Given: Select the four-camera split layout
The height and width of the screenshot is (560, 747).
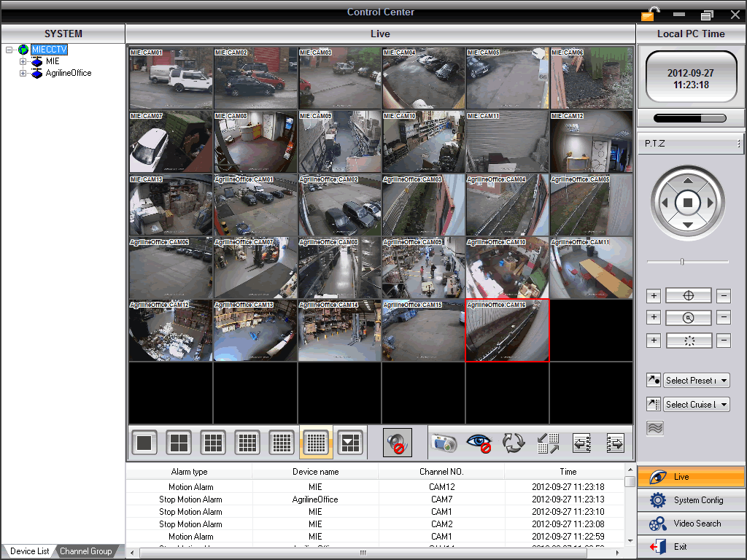Looking at the screenshot, I should pyautogui.click(x=178, y=443).
